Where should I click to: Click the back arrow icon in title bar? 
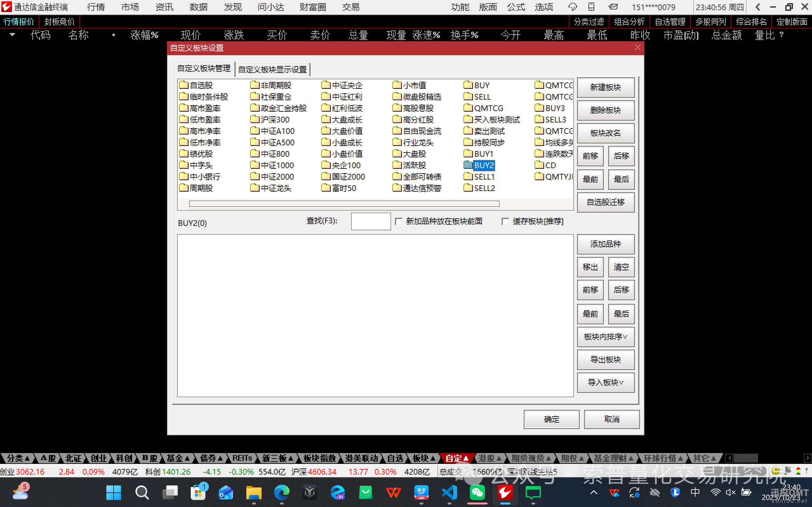pyautogui.click(x=758, y=7)
